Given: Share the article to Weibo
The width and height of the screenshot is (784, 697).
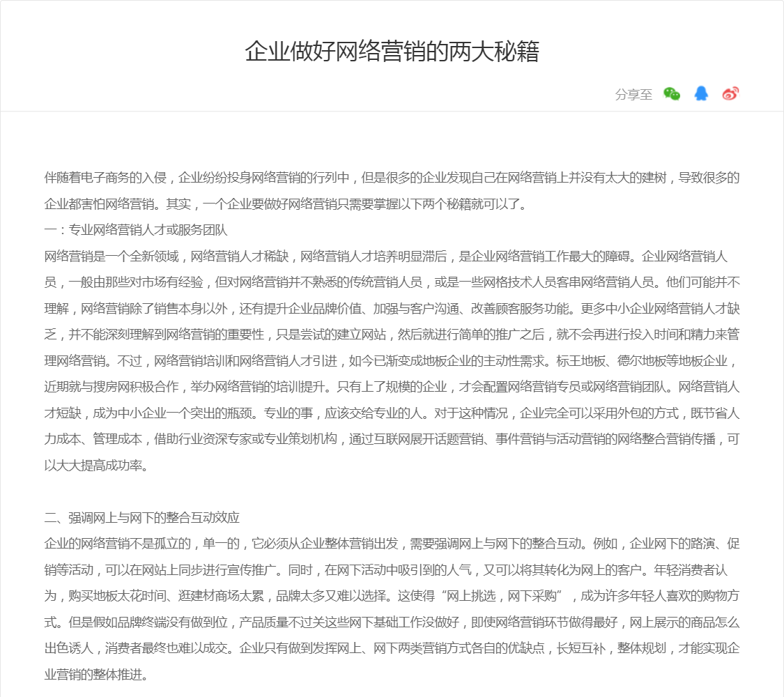Looking at the screenshot, I should 730,93.
